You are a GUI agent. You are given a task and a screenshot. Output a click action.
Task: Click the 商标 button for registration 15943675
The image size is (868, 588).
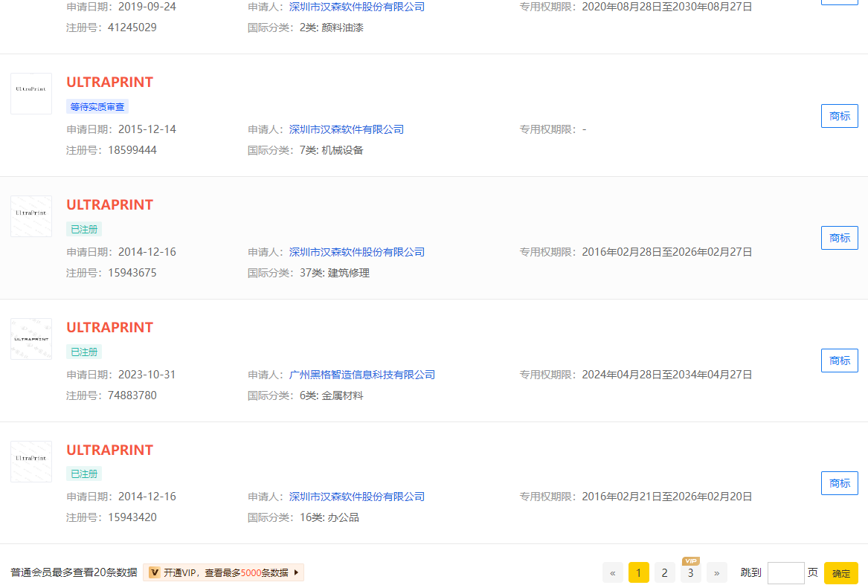[x=839, y=238]
